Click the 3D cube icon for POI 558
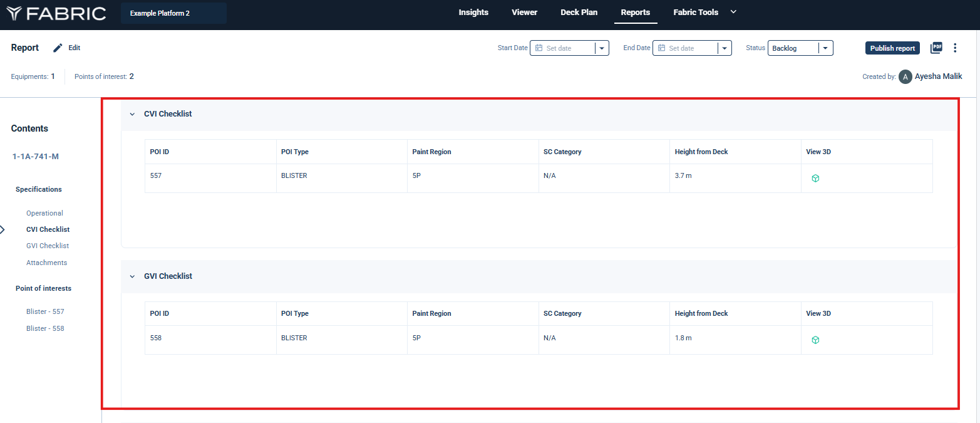Viewport: 980px width, 423px height. pos(815,340)
